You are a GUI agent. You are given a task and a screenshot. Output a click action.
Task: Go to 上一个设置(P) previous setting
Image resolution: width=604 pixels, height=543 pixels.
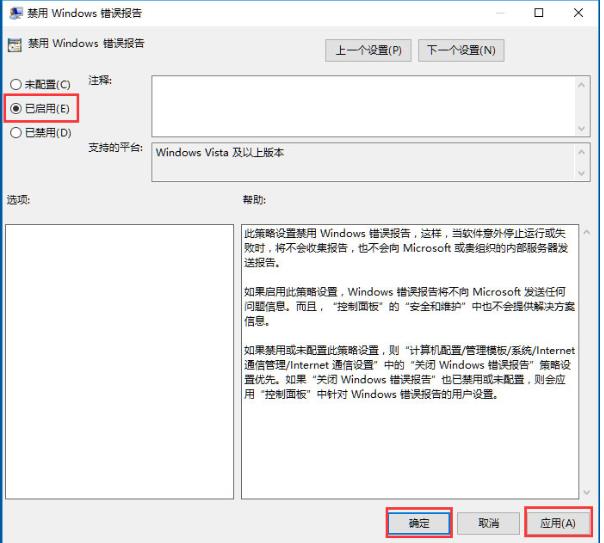point(368,50)
